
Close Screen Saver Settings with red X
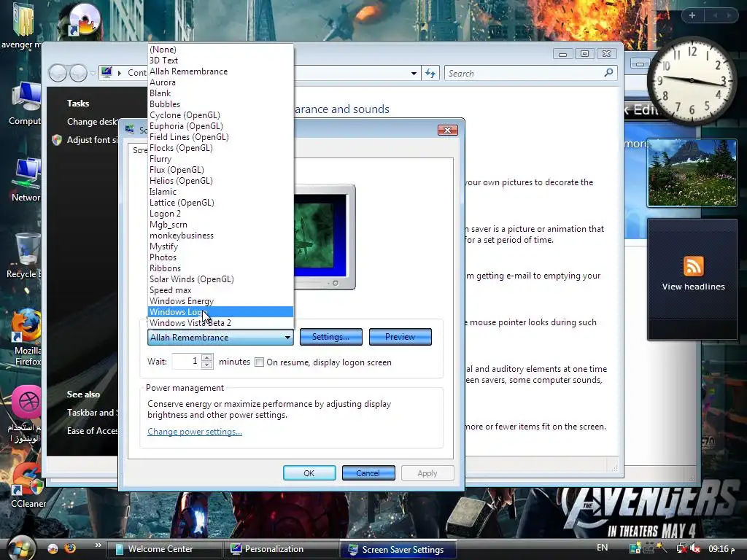point(447,130)
